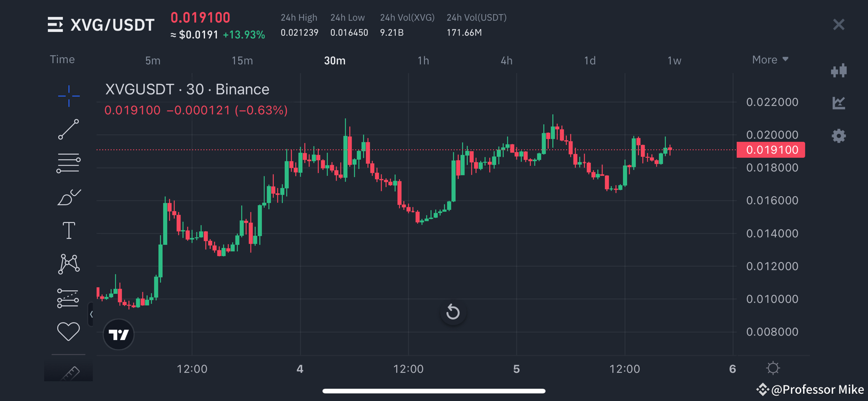Switch to the 1h timeframe tab
Screen dimensions: 868x401
click(423, 61)
